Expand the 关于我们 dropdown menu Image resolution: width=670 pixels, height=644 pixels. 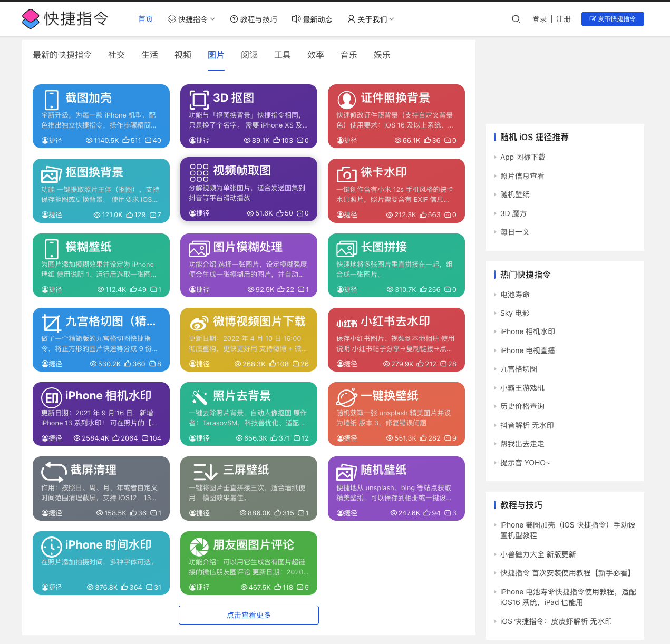[x=371, y=19]
